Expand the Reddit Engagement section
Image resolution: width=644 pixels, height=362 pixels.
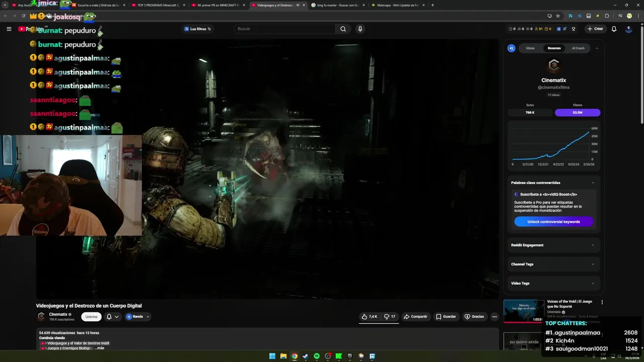553,245
